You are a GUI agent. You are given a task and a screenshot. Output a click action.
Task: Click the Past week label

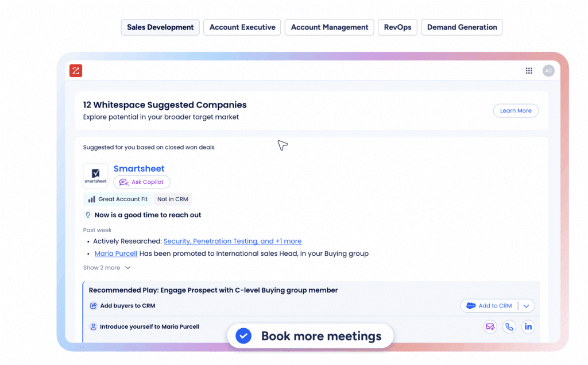(97, 230)
